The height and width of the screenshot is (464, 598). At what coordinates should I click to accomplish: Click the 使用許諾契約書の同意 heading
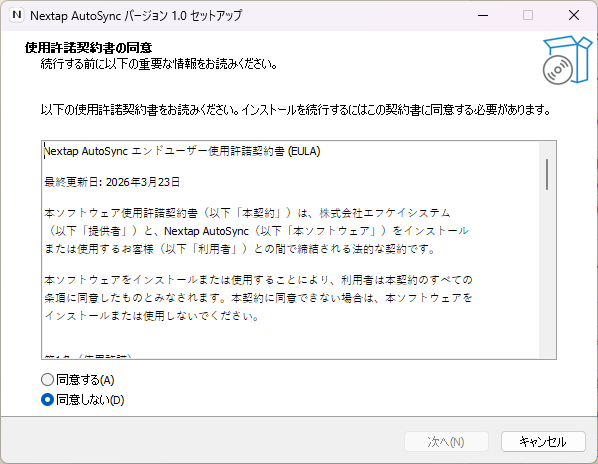(88, 48)
